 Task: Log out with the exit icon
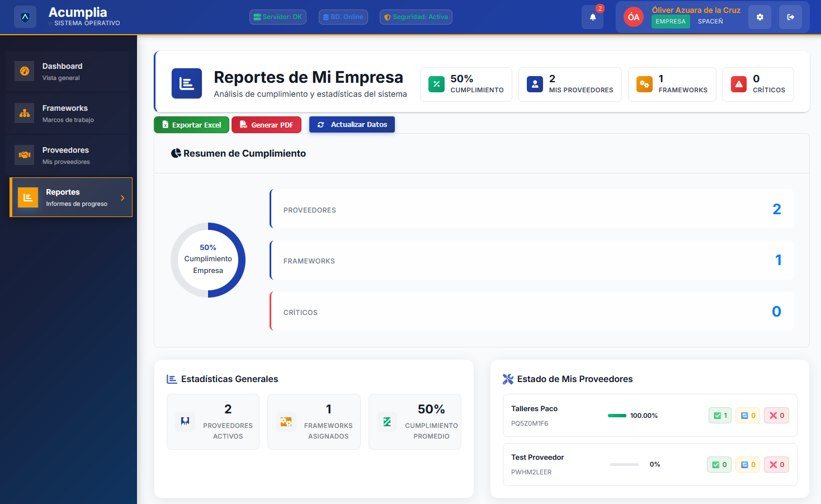tap(790, 17)
